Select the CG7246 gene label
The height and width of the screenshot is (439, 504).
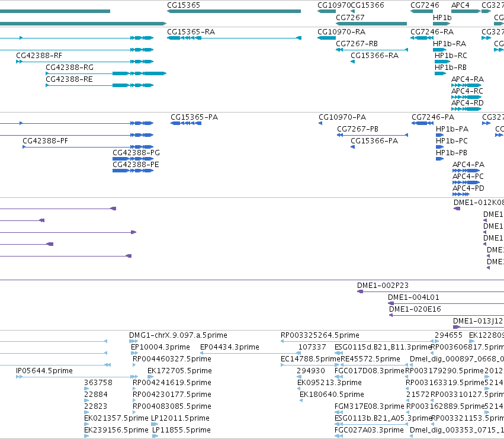pyautogui.click(x=425, y=5)
